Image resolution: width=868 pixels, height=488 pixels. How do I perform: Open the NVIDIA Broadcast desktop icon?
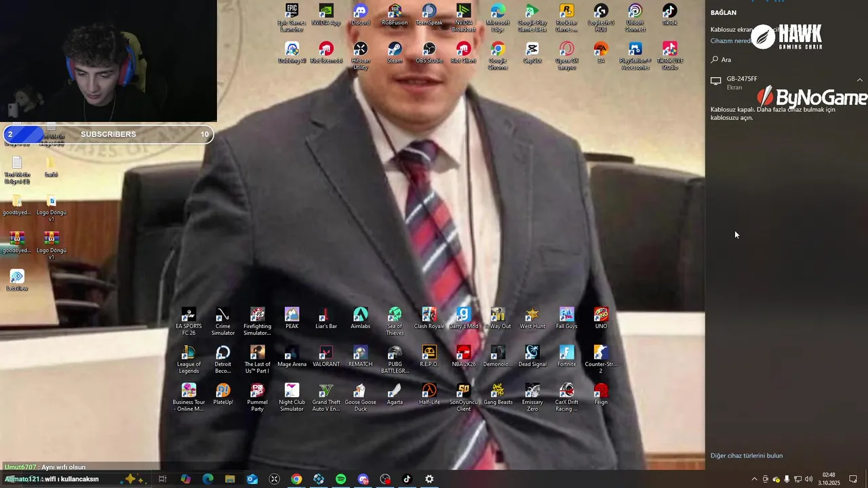pos(464,18)
